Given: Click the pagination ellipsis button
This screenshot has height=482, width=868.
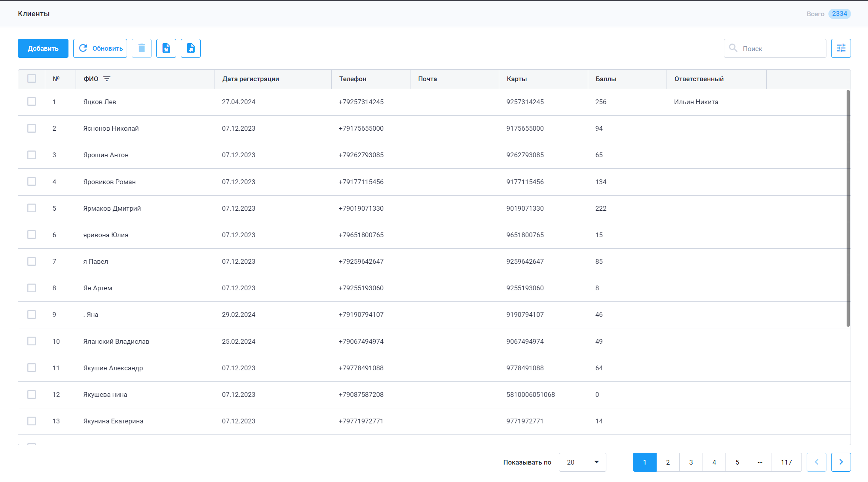Looking at the screenshot, I should point(760,462).
